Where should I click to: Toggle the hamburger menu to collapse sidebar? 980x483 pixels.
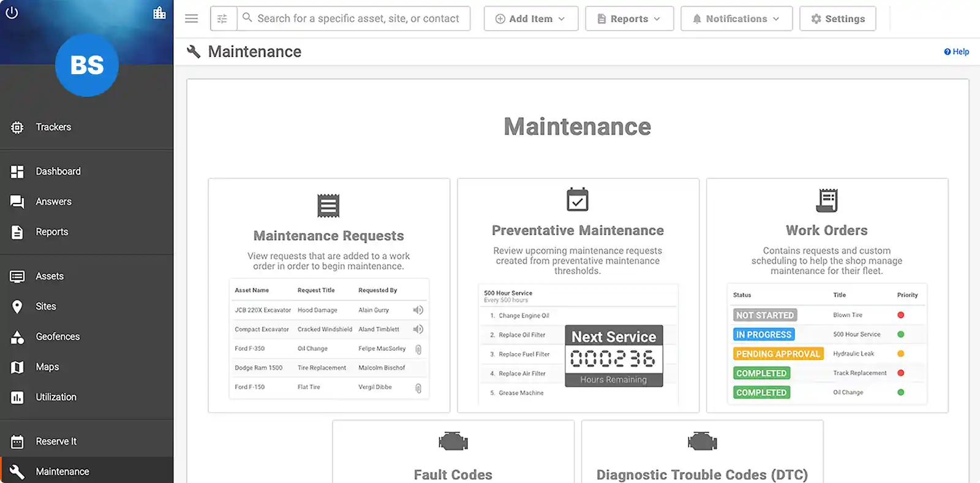coord(192,18)
